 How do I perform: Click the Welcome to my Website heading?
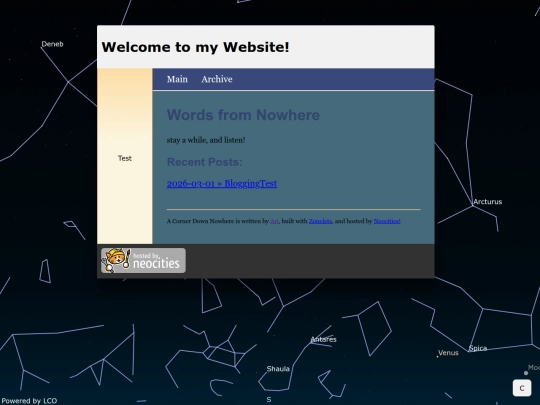point(195,47)
